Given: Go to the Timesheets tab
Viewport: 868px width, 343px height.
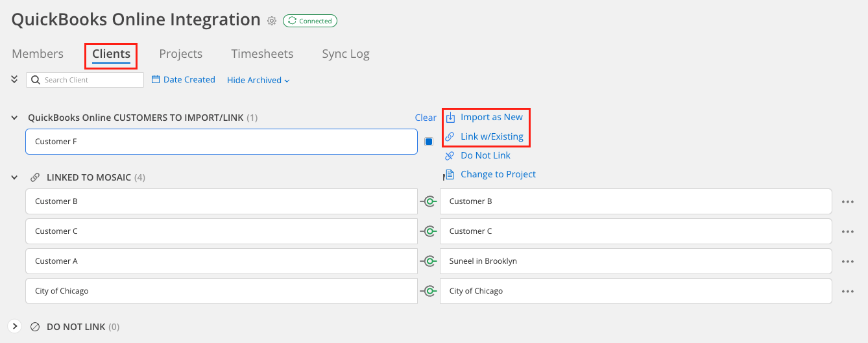Looking at the screenshot, I should (262, 54).
